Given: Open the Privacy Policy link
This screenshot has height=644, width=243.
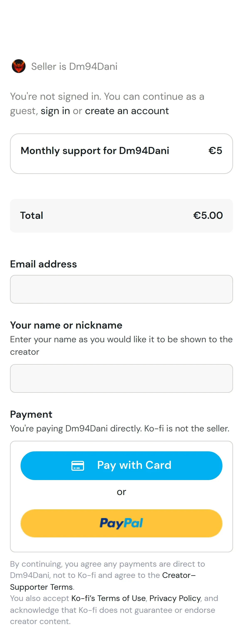Looking at the screenshot, I should 175,598.
